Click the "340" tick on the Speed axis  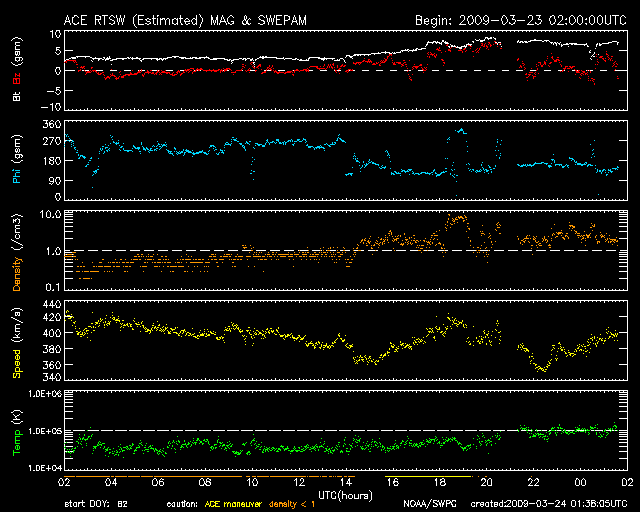coord(52,376)
